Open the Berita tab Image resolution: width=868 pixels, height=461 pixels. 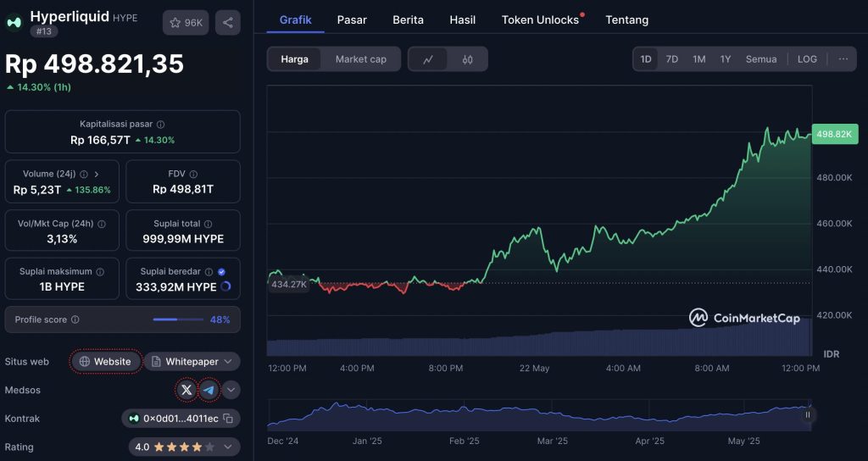point(408,20)
